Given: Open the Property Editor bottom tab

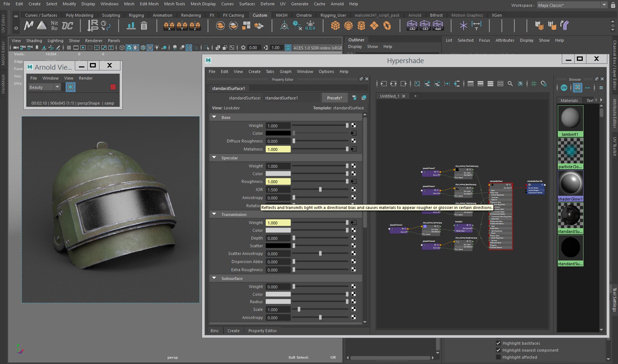Looking at the screenshot, I should (x=262, y=331).
